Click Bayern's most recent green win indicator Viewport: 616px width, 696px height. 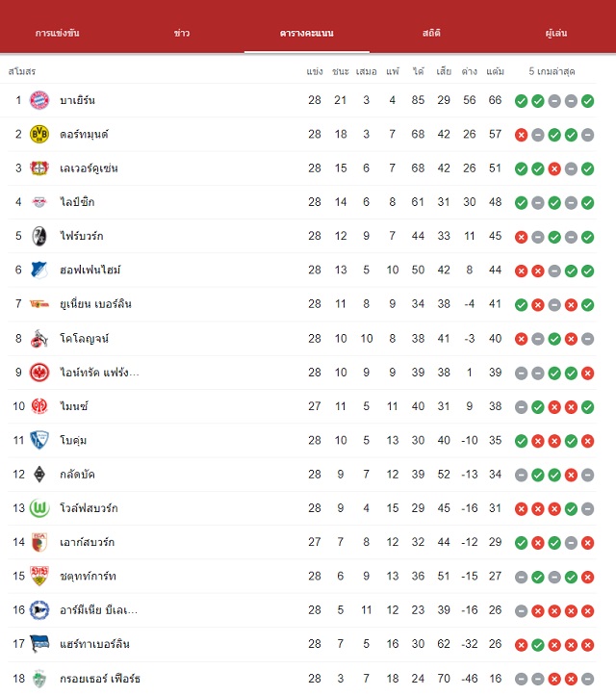(x=587, y=101)
